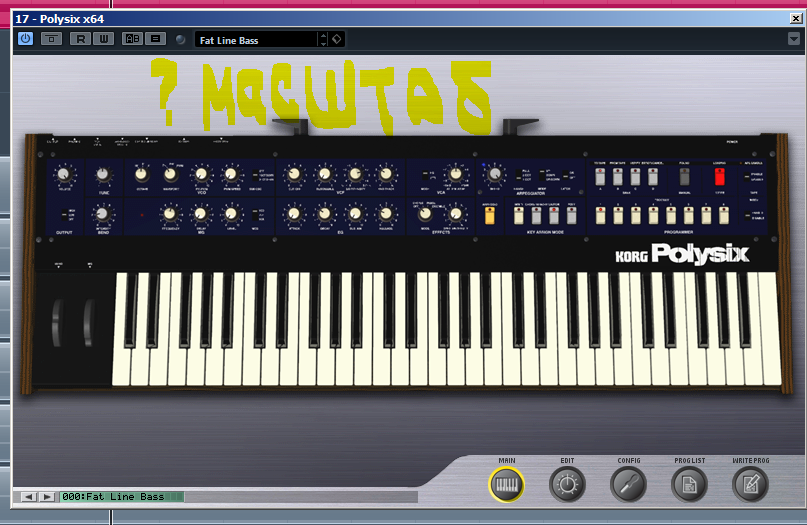Click the EG ATTACK knob

click(294, 214)
